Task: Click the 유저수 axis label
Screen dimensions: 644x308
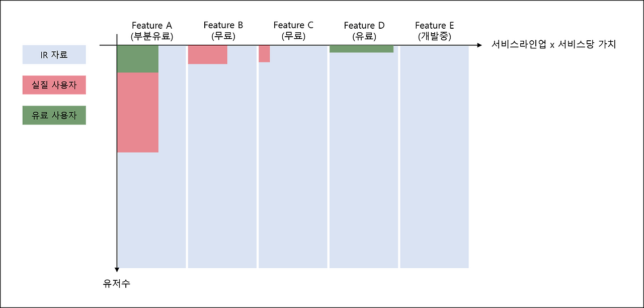Action: point(116,283)
